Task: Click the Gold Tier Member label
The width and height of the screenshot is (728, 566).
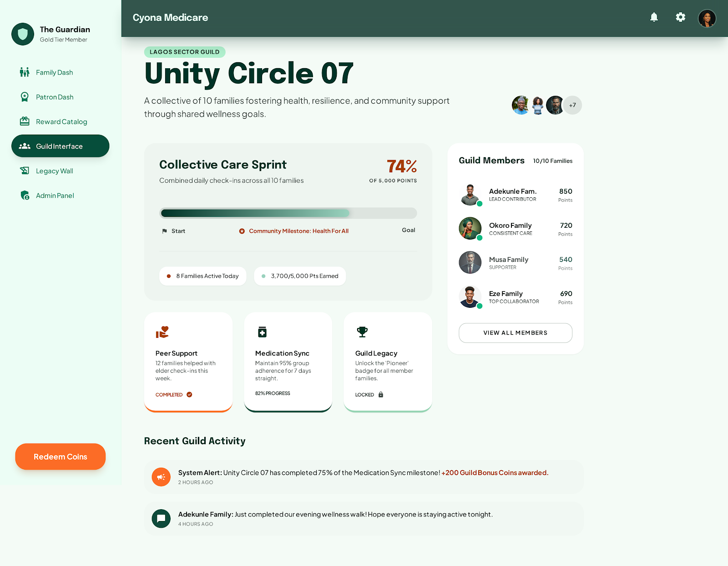Action: click(x=64, y=40)
